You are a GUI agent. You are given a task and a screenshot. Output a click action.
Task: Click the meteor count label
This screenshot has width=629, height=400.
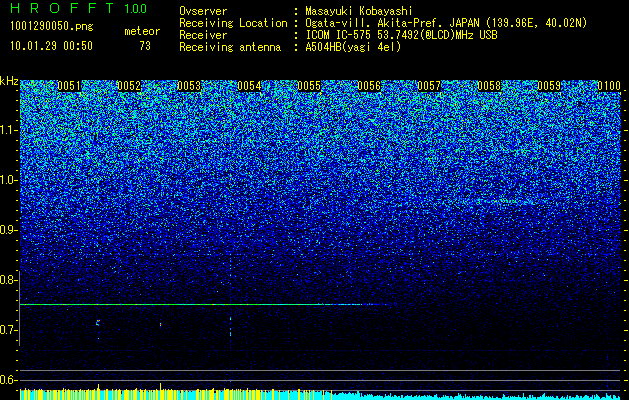click(x=142, y=31)
